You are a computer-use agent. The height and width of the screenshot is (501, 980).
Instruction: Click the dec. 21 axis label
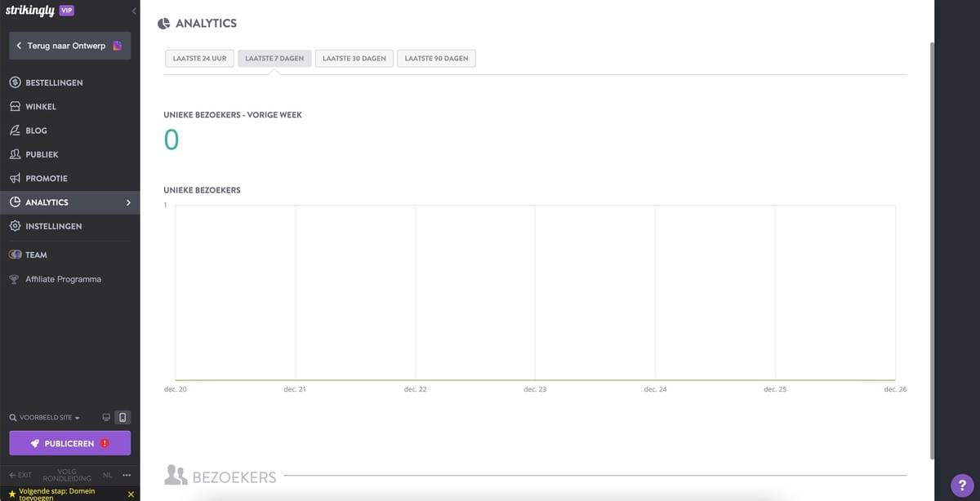point(295,389)
